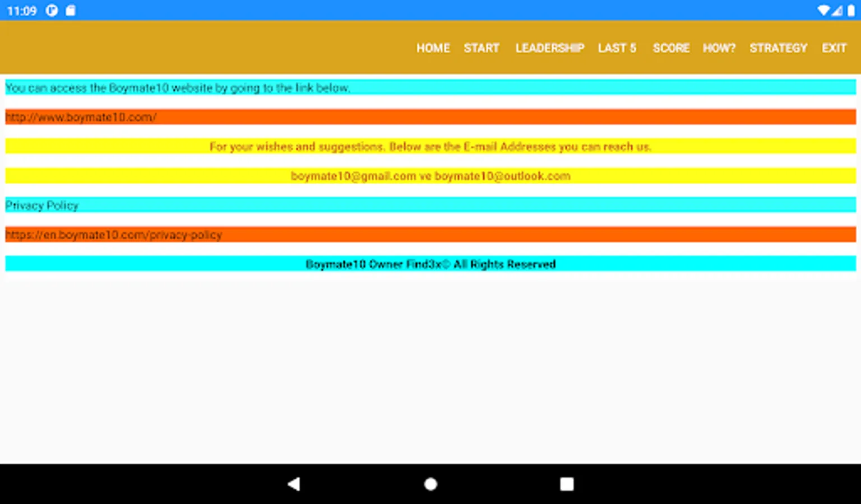
Task: Tap the clock showing 11:09
Action: click(22, 11)
